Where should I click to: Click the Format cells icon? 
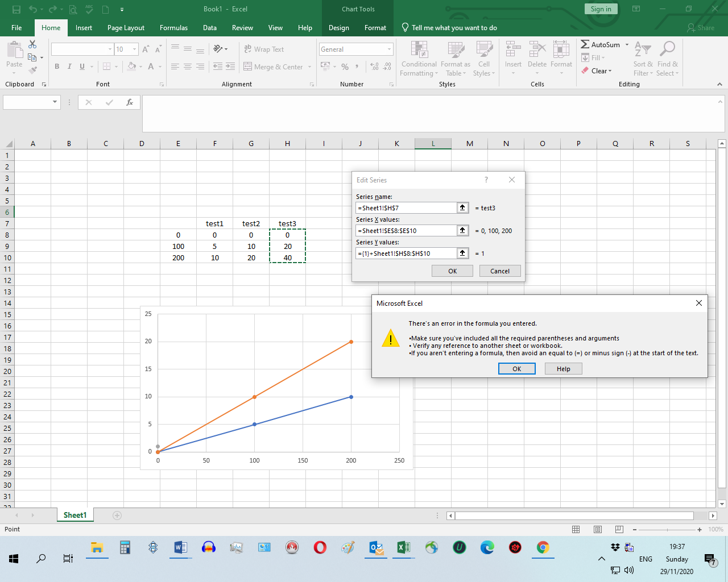click(561, 50)
